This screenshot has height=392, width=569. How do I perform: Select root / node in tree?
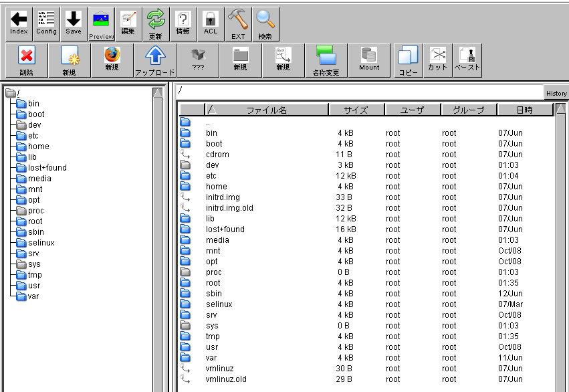click(13, 93)
